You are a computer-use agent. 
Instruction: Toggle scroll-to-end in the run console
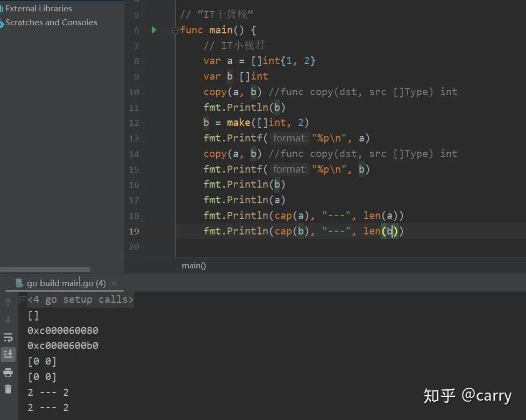(x=8, y=354)
